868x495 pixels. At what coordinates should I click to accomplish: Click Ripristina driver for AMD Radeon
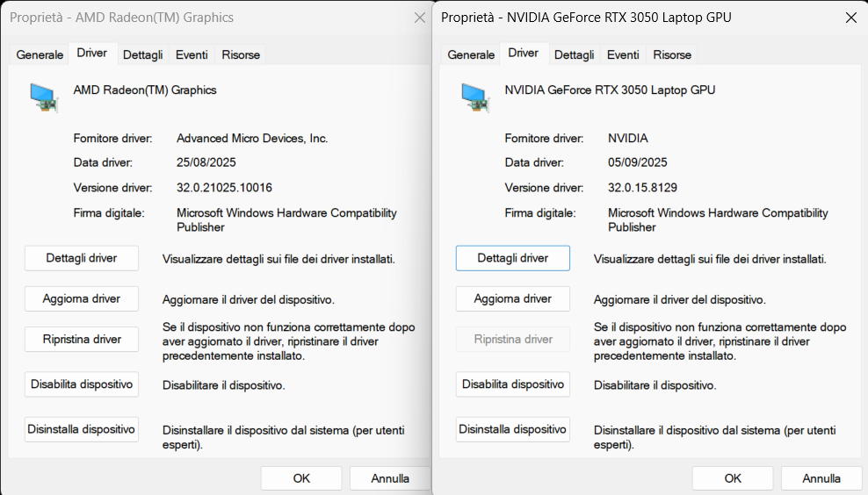click(x=82, y=339)
